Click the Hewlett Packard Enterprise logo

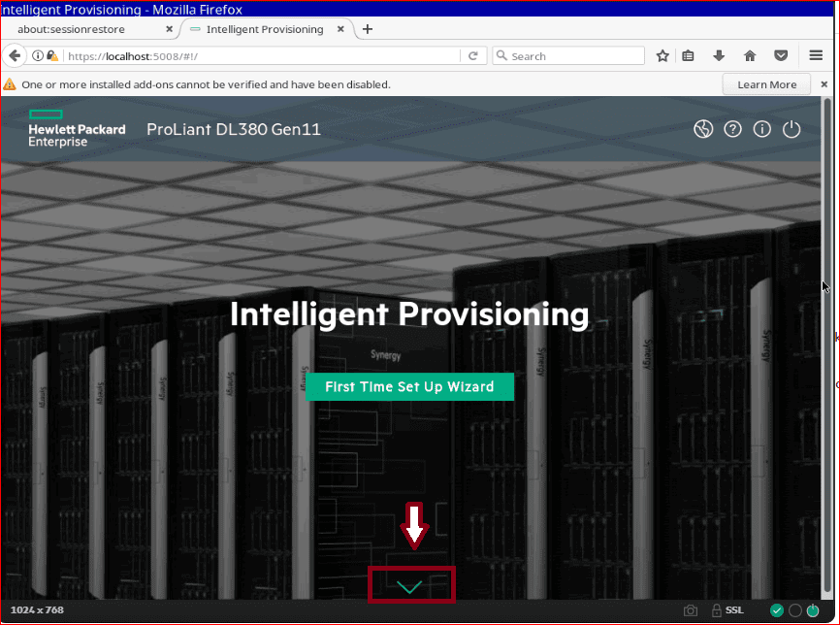point(77,129)
